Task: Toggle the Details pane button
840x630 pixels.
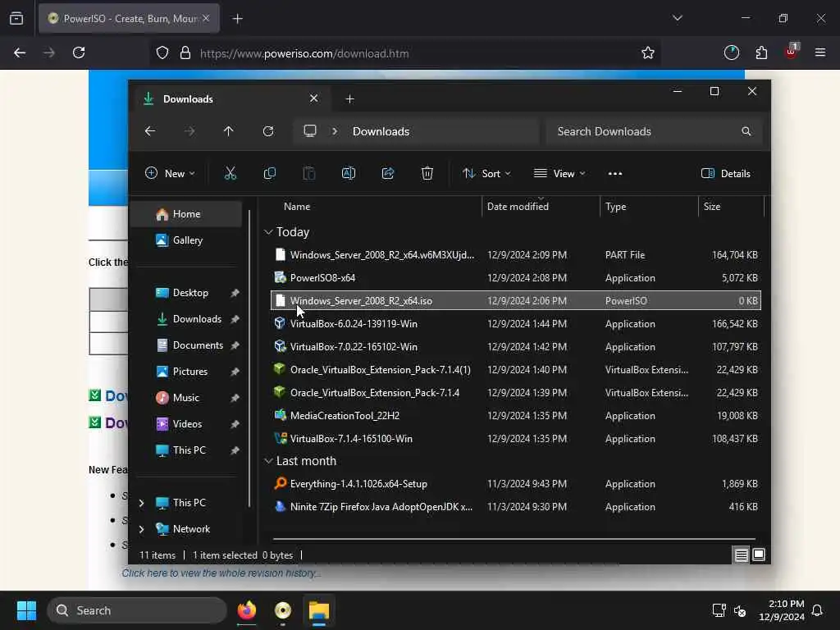Action: (726, 173)
